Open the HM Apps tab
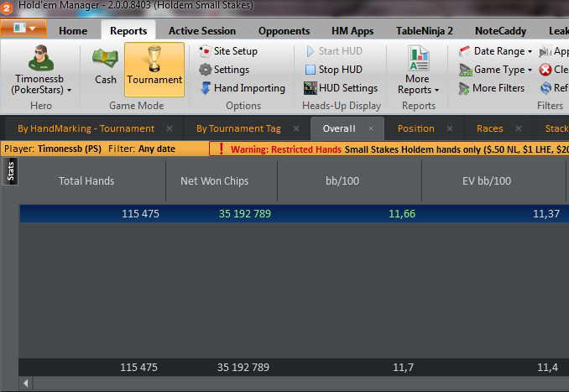The width and height of the screenshot is (569, 392). 352,31
